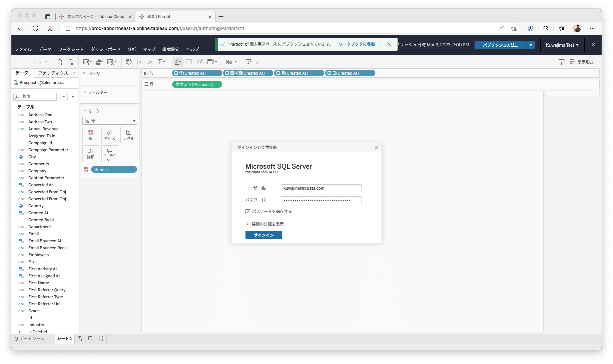Open the File menu
613x364 pixels.
coord(23,49)
